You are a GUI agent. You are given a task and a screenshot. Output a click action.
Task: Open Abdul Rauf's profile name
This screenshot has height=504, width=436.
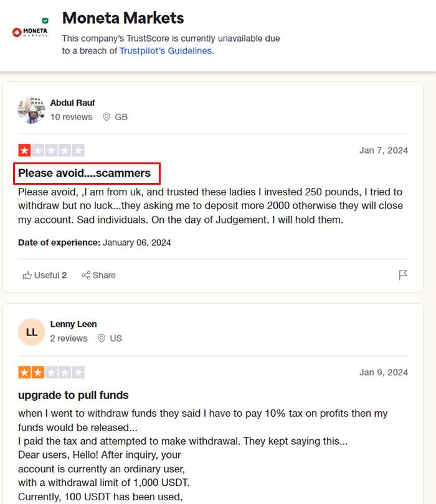pyautogui.click(x=72, y=103)
